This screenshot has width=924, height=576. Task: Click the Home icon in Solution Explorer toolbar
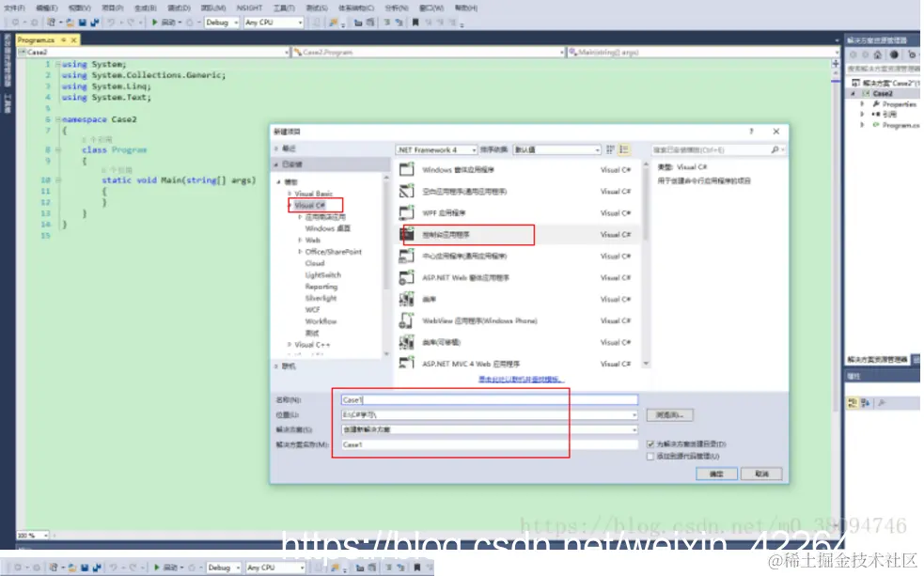[x=877, y=54]
